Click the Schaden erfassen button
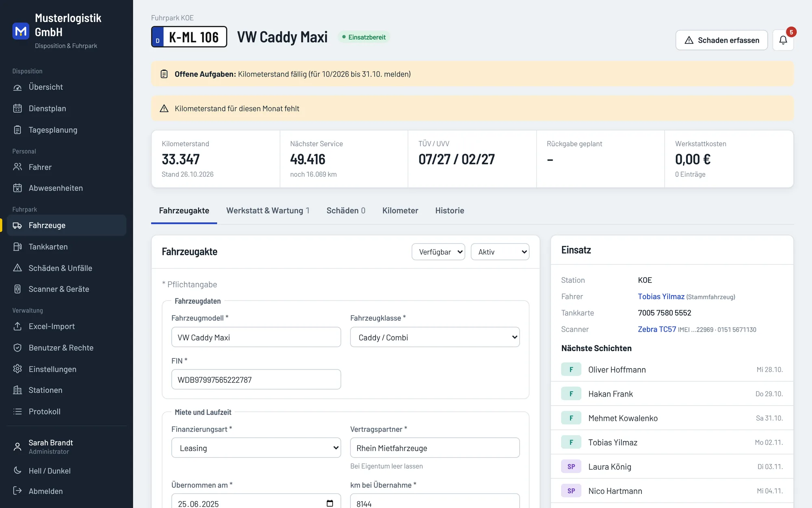This screenshot has width=812, height=508. (721, 40)
